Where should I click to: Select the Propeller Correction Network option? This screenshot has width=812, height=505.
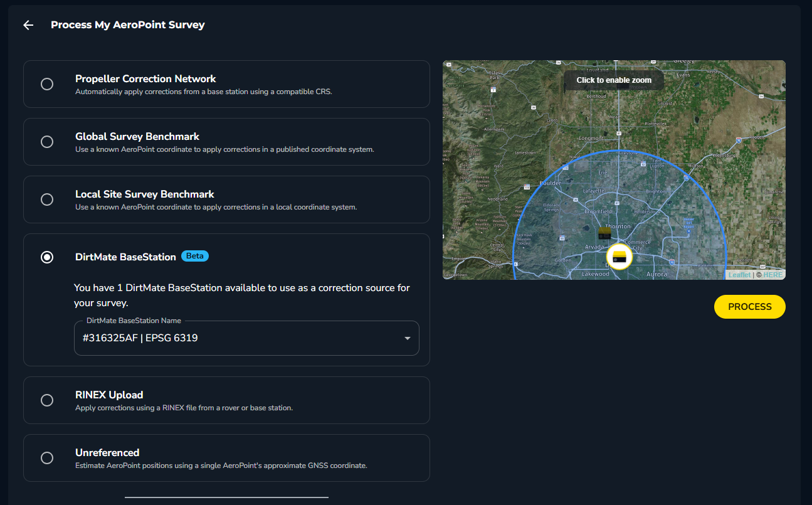[47, 83]
